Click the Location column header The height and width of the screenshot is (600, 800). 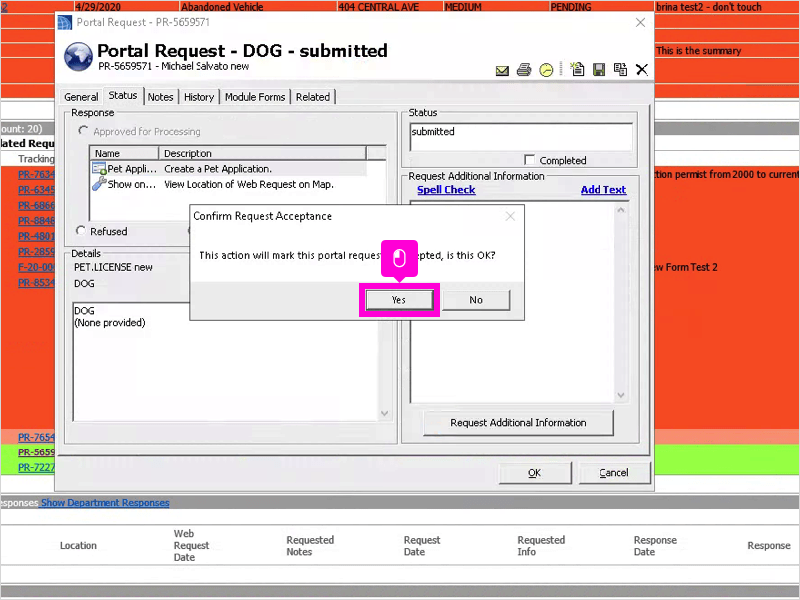pos(78,545)
